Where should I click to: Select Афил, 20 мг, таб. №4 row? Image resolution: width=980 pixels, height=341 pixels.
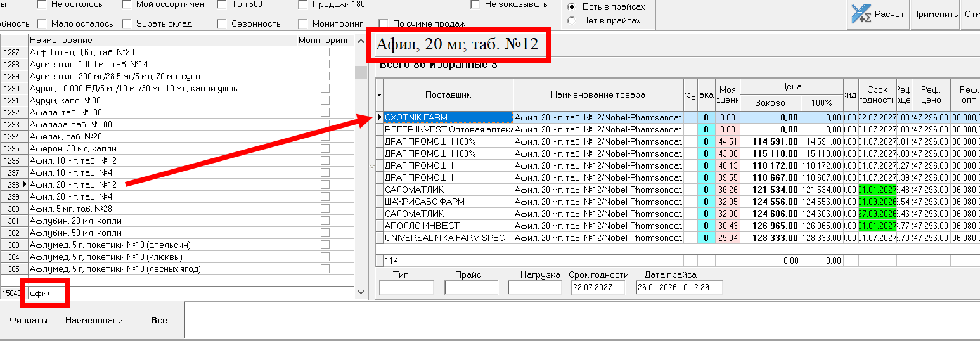(162, 196)
